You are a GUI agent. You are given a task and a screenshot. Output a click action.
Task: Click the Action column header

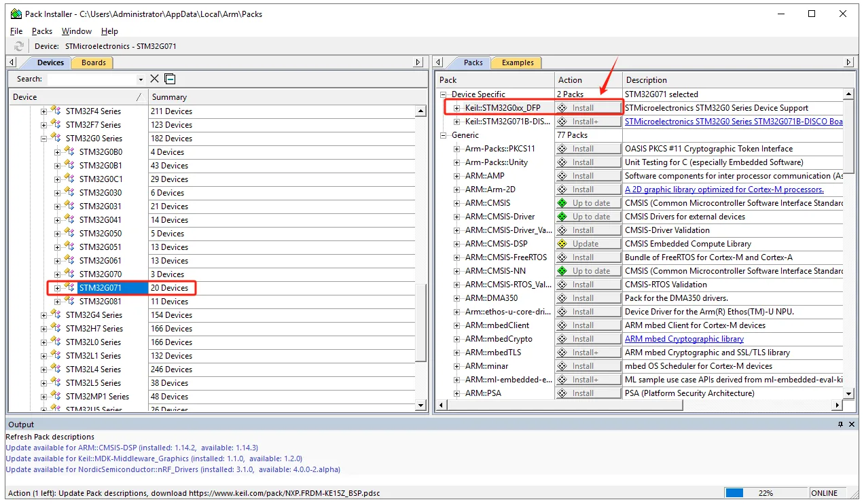(588, 80)
